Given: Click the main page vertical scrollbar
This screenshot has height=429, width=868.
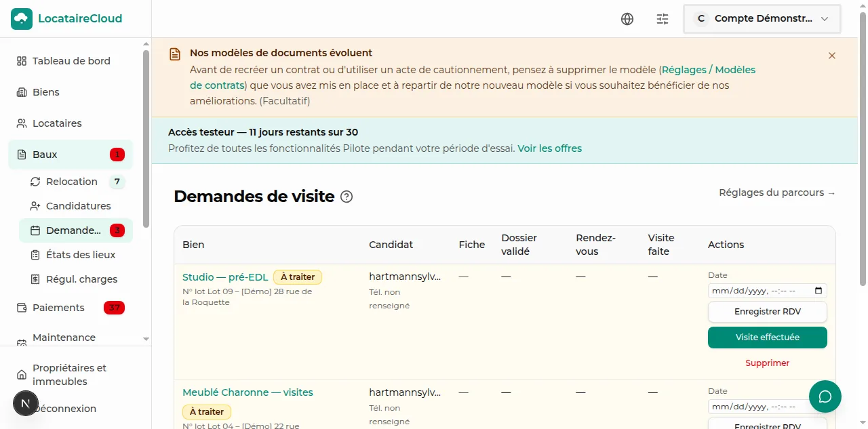Looking at the screenshot, I should [863, 149].
